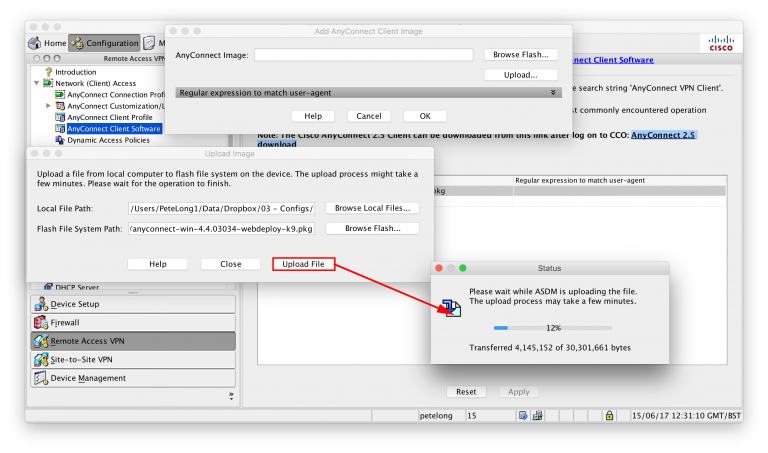
Task: Confirm with OK in Add AnyConnect dialog
Action: pos(425,116)
